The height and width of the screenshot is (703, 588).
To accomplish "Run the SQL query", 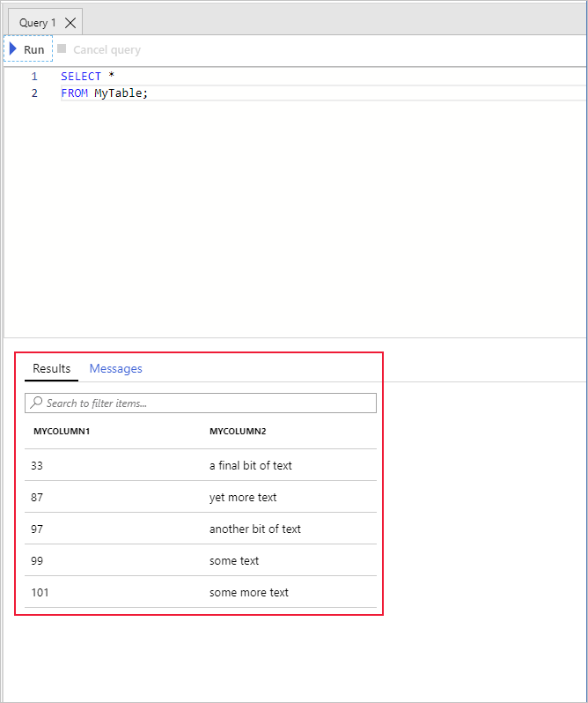I will 28,48.
